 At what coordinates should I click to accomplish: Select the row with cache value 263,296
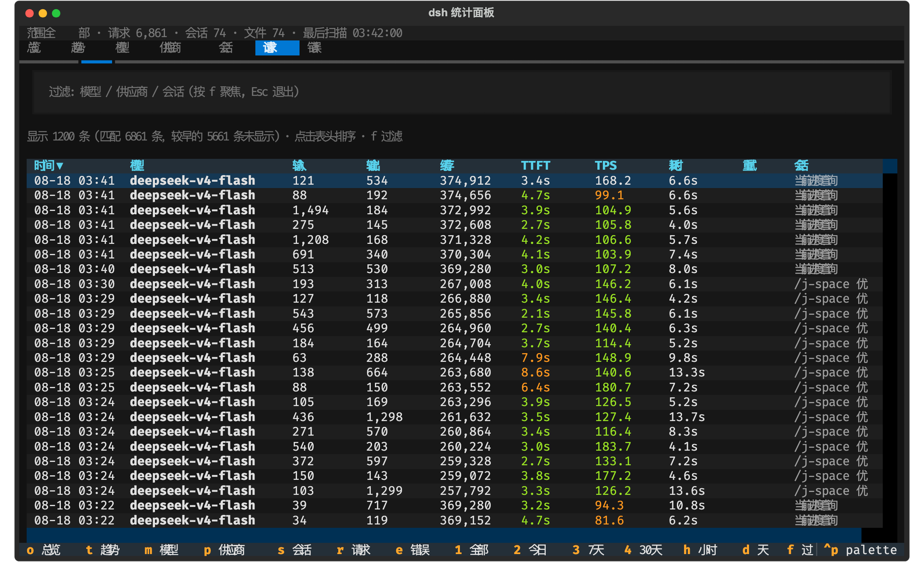click(455, 402)
